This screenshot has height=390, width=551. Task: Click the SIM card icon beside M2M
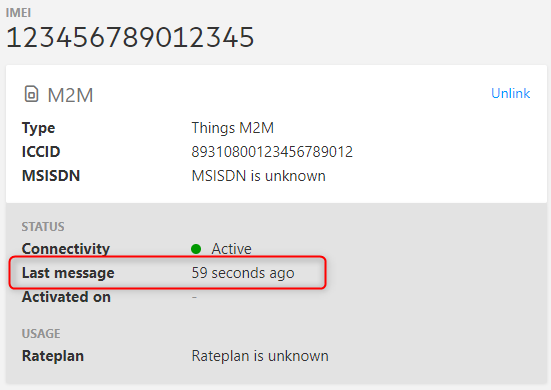tap(31, 94)
